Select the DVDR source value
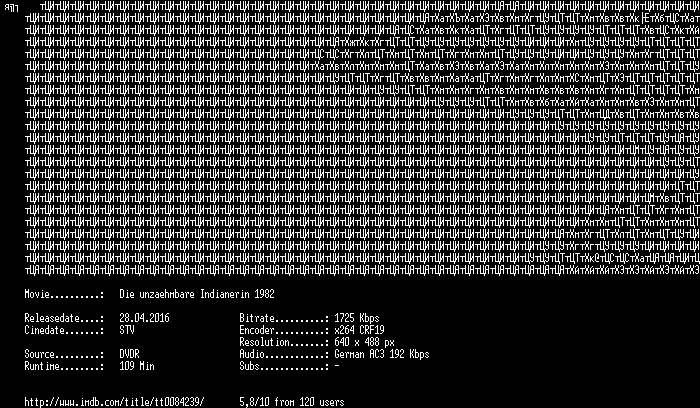 tap(129, 354)
